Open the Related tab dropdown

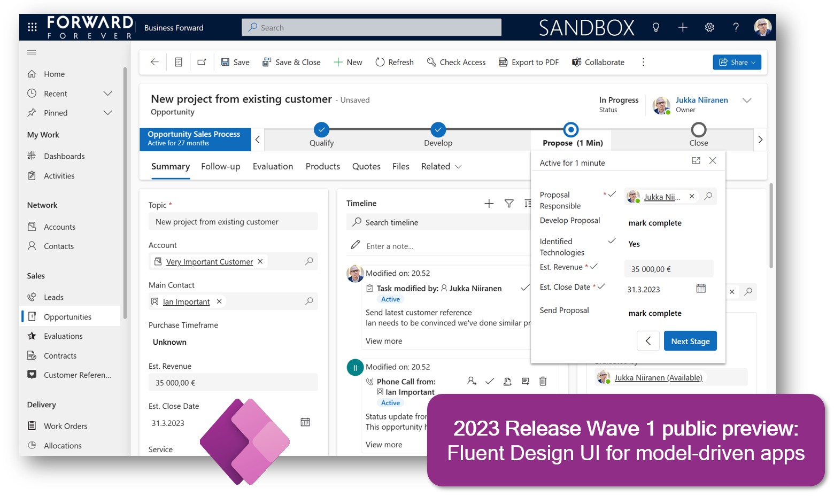(x=441, y=166)
